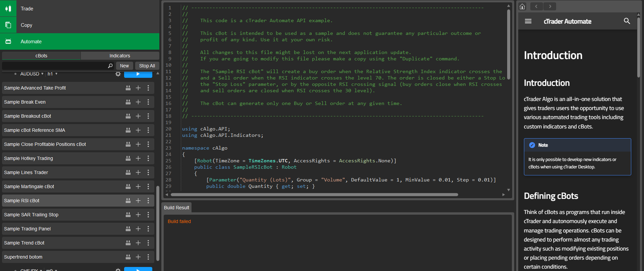Select Sample SAR Trailing Stop row

[x=78, y=215]
